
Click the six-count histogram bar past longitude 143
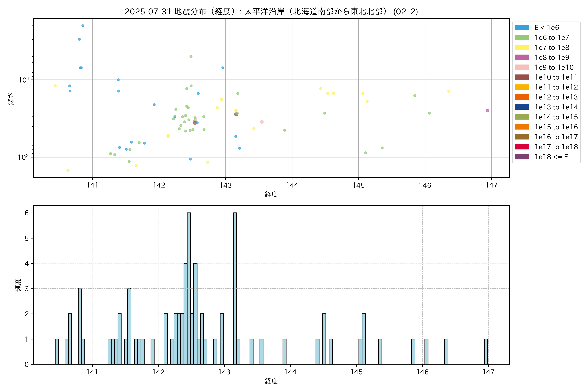pyautogui.click(x=235, y=287)
